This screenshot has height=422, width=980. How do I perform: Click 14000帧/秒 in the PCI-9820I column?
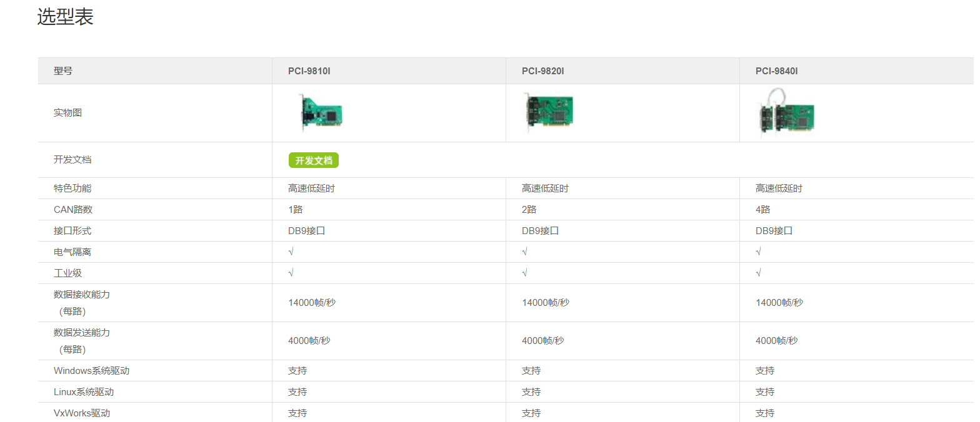(546, 302)
